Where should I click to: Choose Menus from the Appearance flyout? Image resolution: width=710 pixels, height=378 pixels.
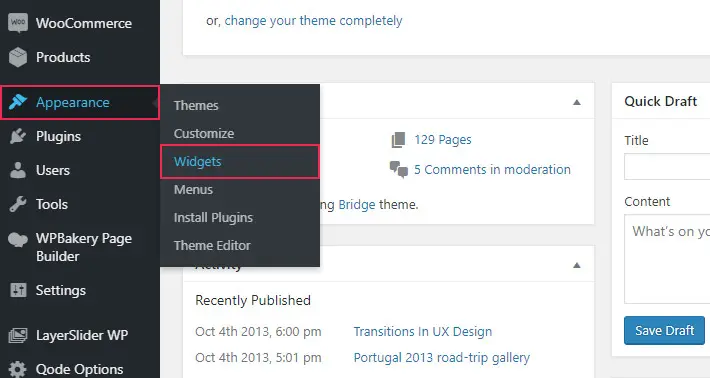tap(193, 189)
